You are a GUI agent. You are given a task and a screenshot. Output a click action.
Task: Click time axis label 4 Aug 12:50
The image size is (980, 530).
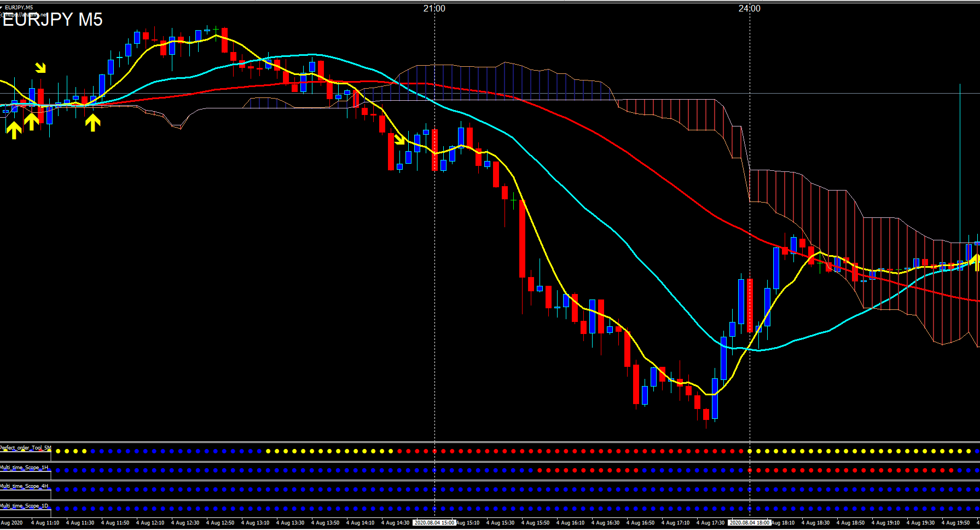click(220, 523)
